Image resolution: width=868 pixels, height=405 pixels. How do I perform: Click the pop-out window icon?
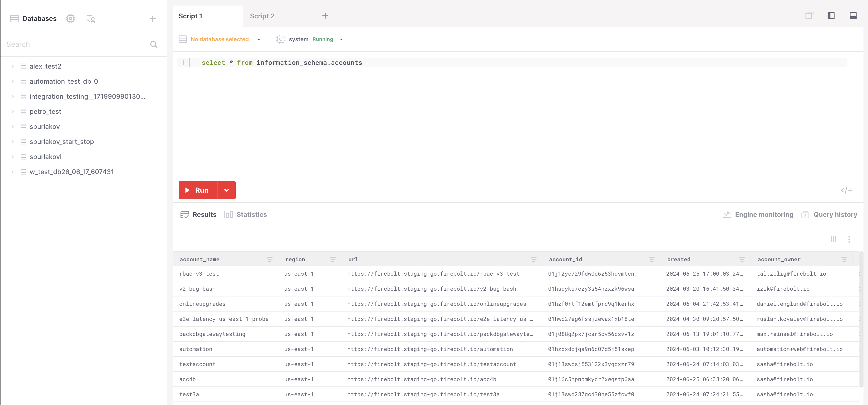pos(809,16)
